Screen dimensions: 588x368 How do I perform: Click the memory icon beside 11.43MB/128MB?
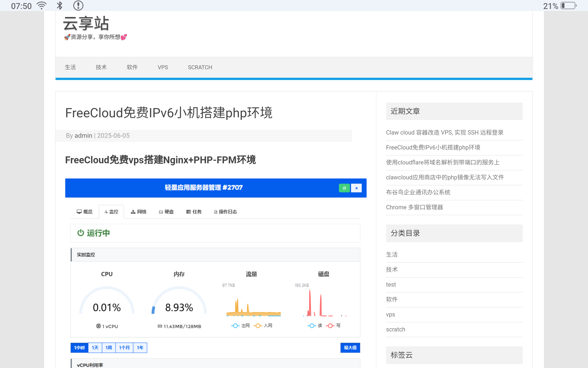[160, 326]
